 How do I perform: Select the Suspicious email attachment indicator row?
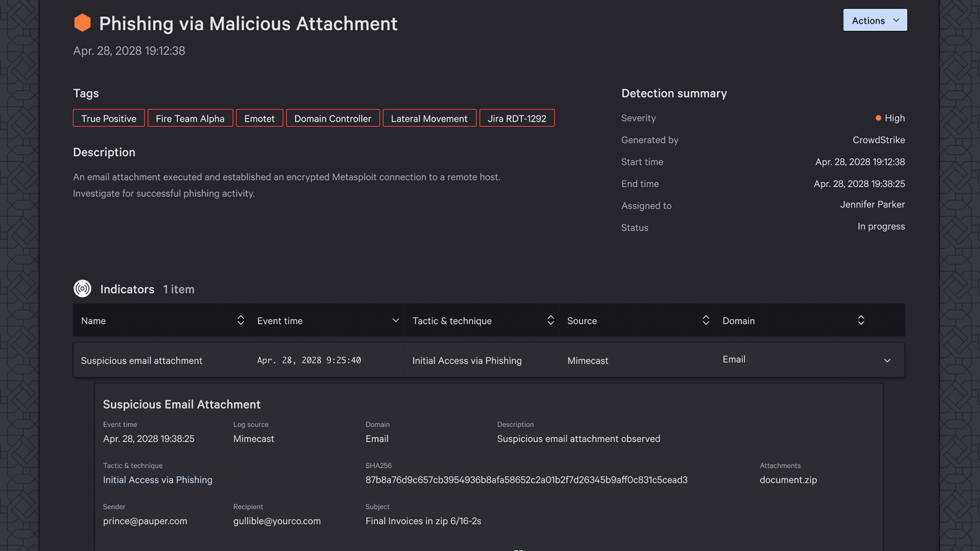point(141,361)
